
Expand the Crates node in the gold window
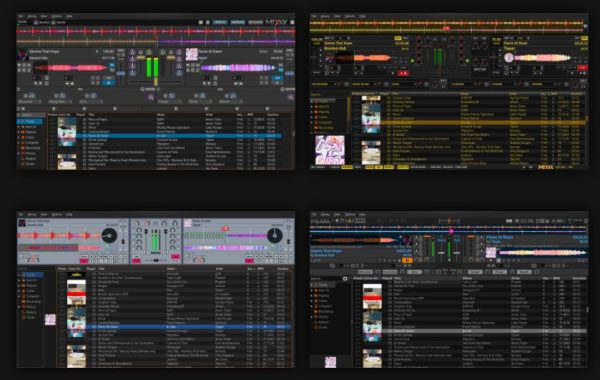[312, 117]
